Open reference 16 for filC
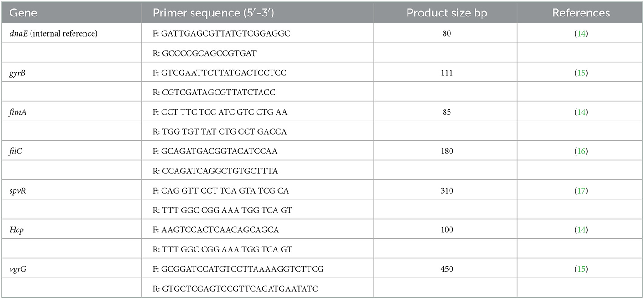Image resolution: width=644 pixels, height=299 pixels. (581, 152)
